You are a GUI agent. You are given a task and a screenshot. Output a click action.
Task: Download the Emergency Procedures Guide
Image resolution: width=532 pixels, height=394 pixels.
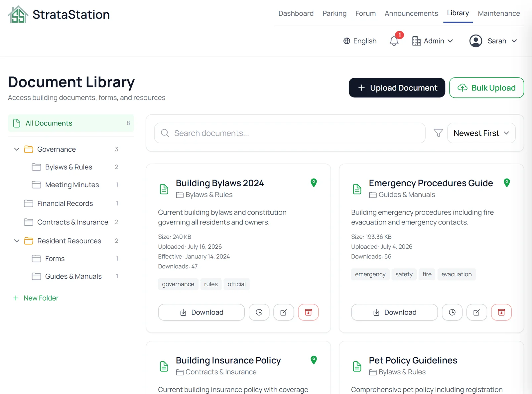point(394,312)
